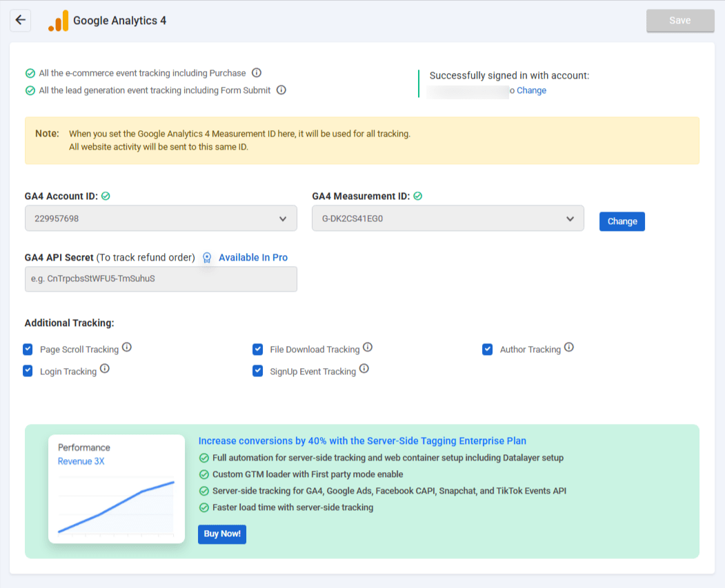
Task: Click the GA4 API Secret input field
Action: pos(161,279)
